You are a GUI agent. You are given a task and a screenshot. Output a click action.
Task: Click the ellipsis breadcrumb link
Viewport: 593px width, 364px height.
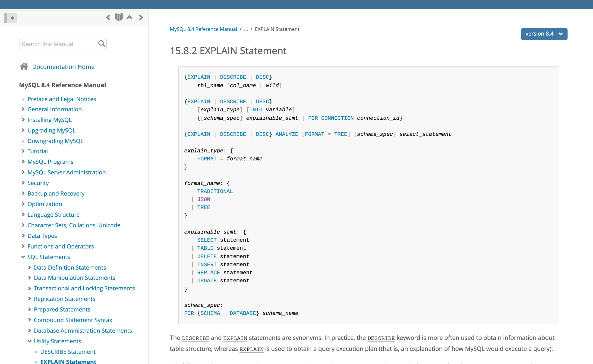tap(246, 29)
